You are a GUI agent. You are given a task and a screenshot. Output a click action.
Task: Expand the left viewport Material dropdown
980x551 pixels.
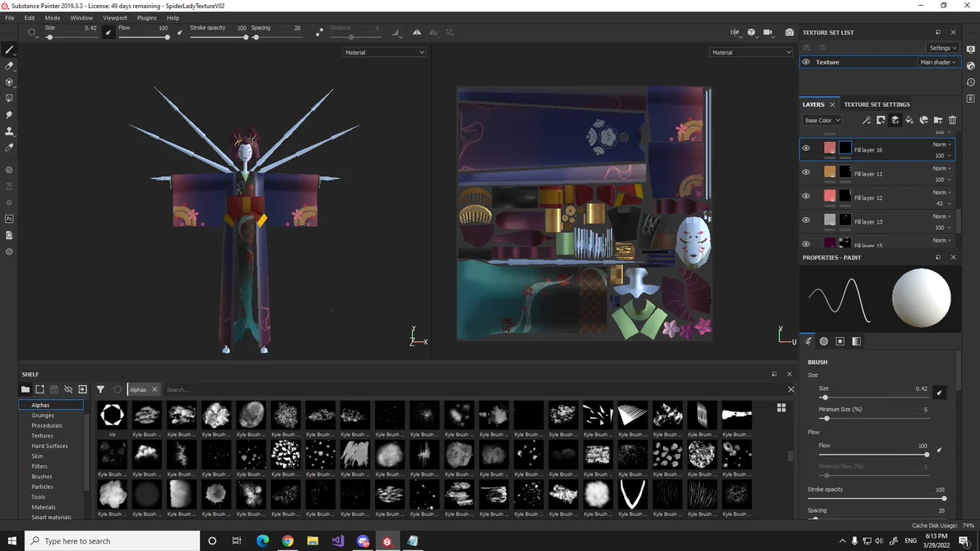click(385, 52)
